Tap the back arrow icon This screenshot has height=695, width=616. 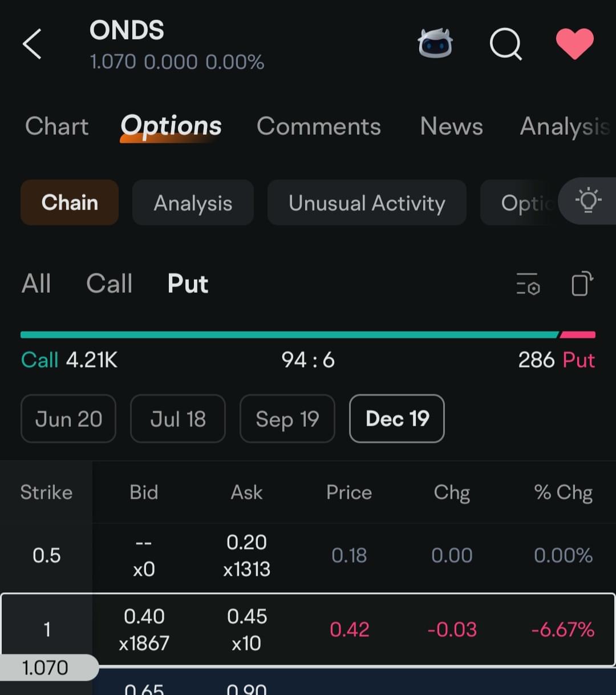(32, 44)
